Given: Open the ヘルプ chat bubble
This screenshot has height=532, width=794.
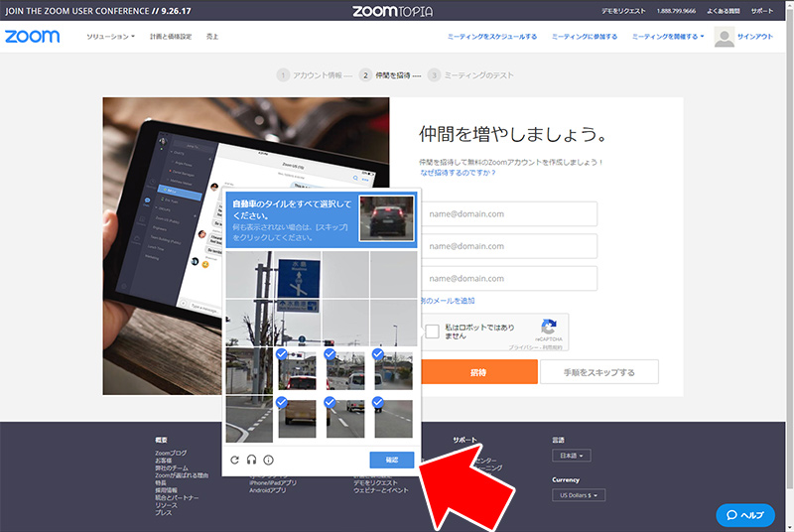Looking at the screenshot, I should 744,515.
